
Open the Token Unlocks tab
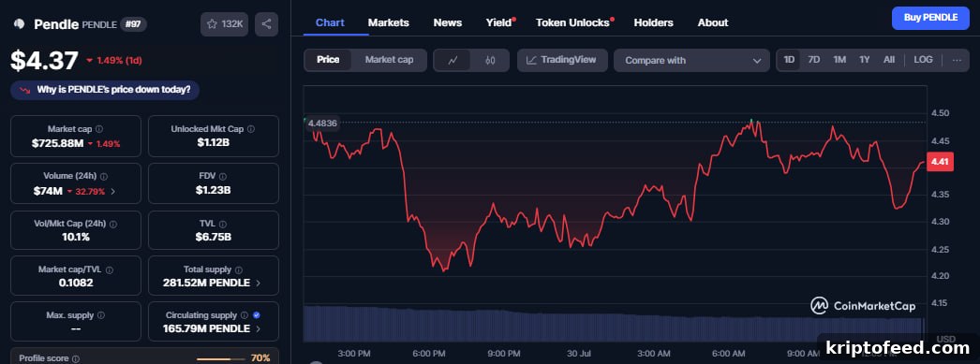(x=573, y=22)
